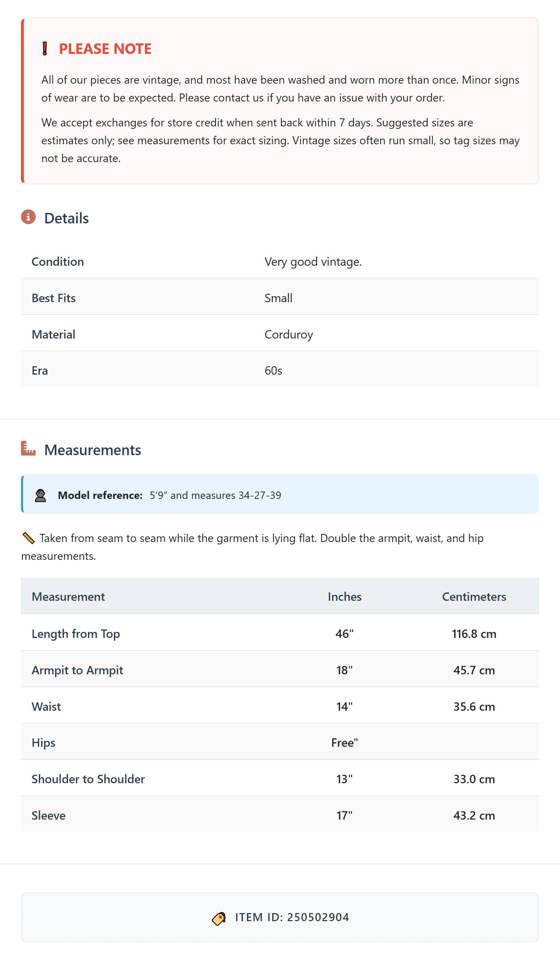
Task: Select the Length from Top row
Action: [280, 634]
